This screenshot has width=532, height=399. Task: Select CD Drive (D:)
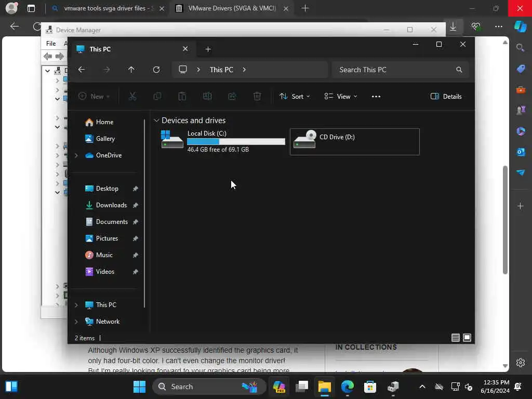click(x=354, y=141)
